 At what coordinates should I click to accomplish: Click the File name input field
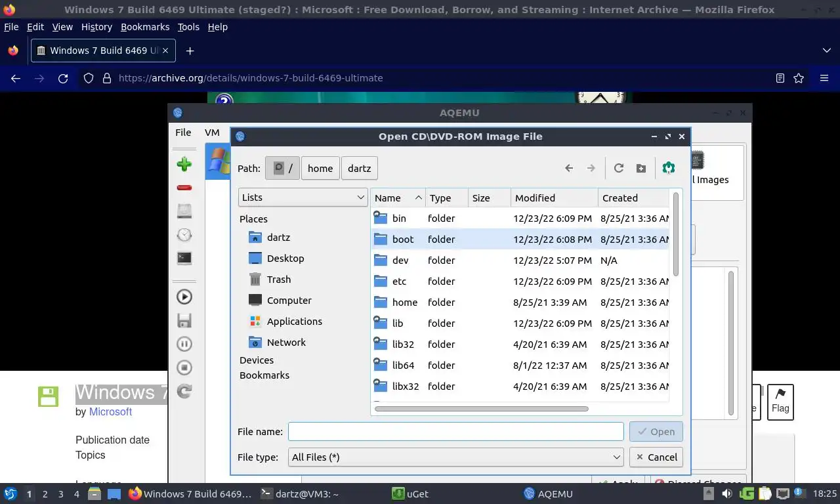pyautogui.click(x=455, y=431)
